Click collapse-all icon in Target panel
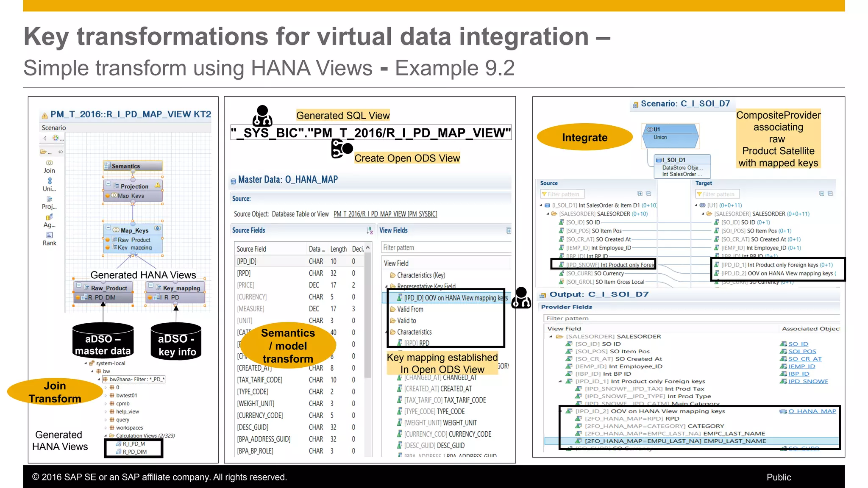The height and width of the screenshot is (488, 868). 830,194
